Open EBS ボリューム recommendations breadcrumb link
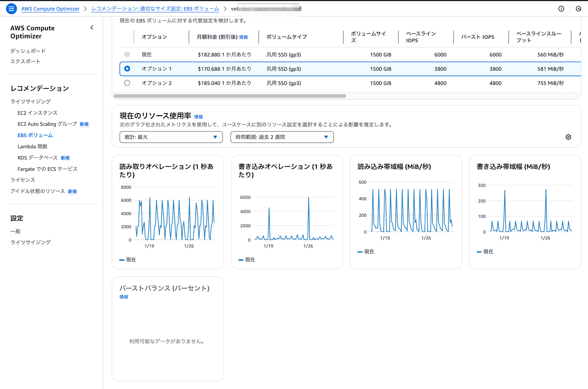588x389 pixels. coord(155,9)
